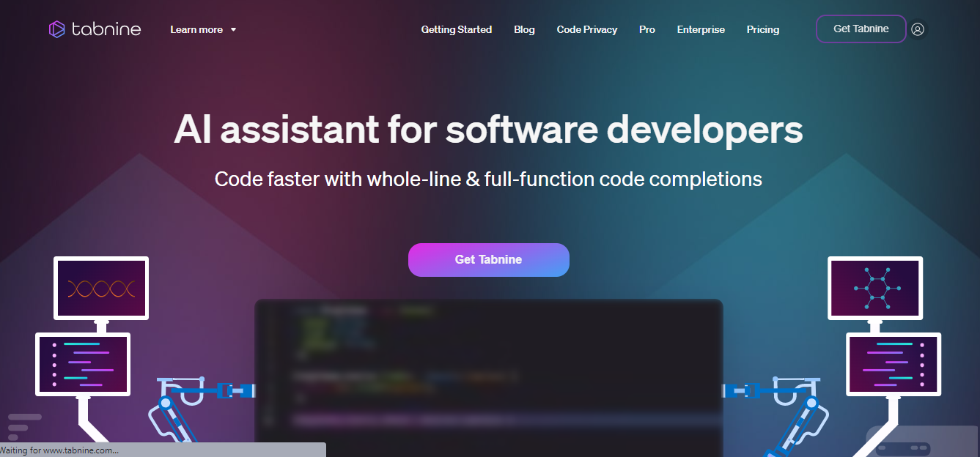Open the Enterprise page
This screenshot has width=980, height=457.
click(701, 29)
